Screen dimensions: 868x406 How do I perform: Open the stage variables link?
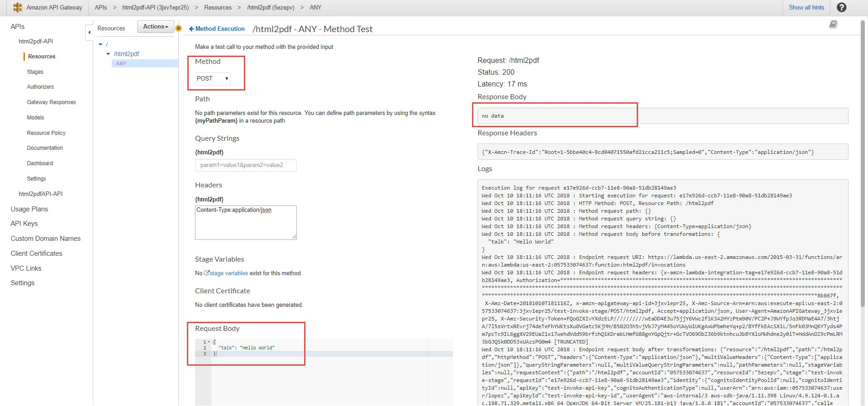click(229, 273)
